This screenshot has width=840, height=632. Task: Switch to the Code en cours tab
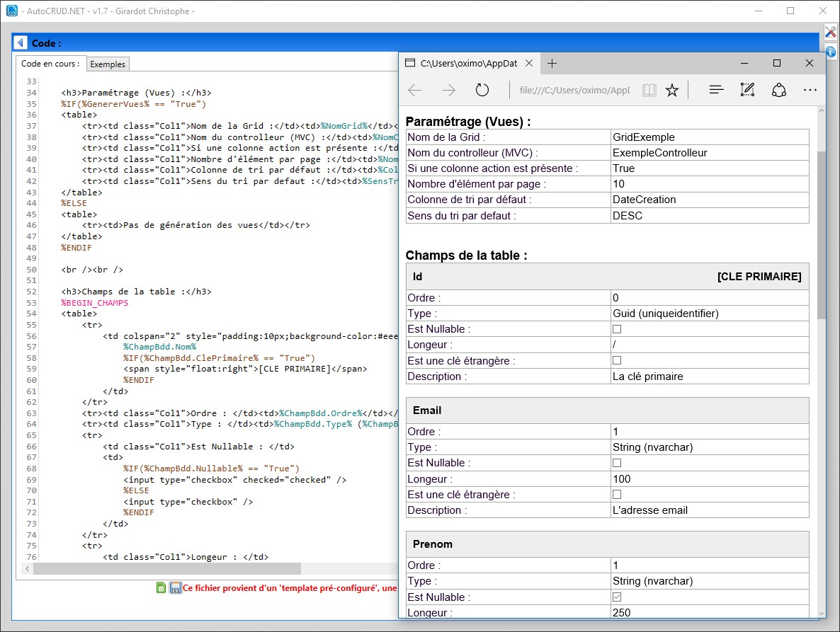[50, 64]
